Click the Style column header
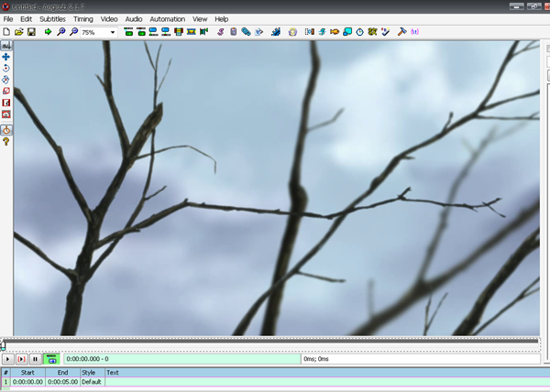Screen dimensions: 550x392 [93, 373]
